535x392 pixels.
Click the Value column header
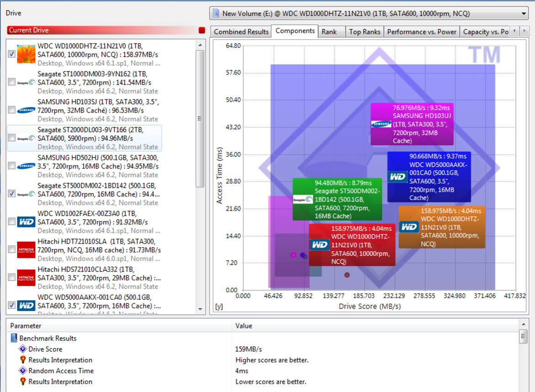(375, 326)
